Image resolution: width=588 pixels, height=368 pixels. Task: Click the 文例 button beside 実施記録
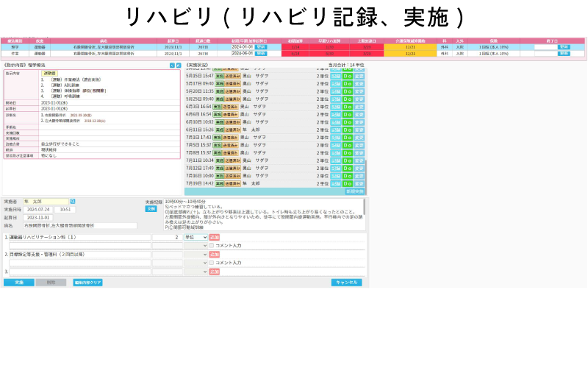151,208
